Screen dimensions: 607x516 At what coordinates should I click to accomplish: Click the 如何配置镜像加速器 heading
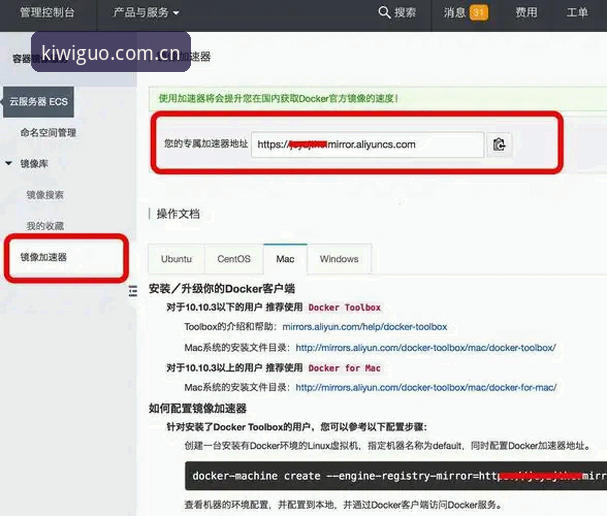tap(198, 408)
